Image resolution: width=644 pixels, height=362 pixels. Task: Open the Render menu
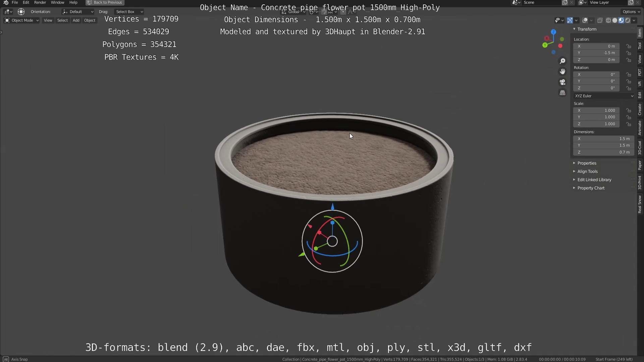pyautogui.click(x=40, y=2)
